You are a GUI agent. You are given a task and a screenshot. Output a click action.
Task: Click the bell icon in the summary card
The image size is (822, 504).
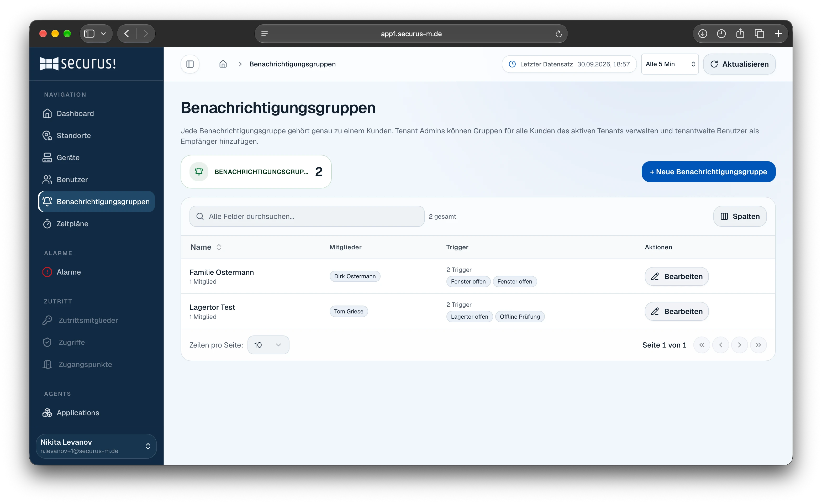tap(199, 172)
